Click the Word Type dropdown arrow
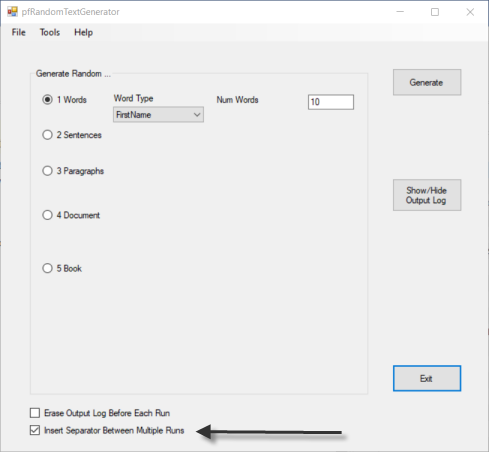The image size is (489, 452). [197, 115]
